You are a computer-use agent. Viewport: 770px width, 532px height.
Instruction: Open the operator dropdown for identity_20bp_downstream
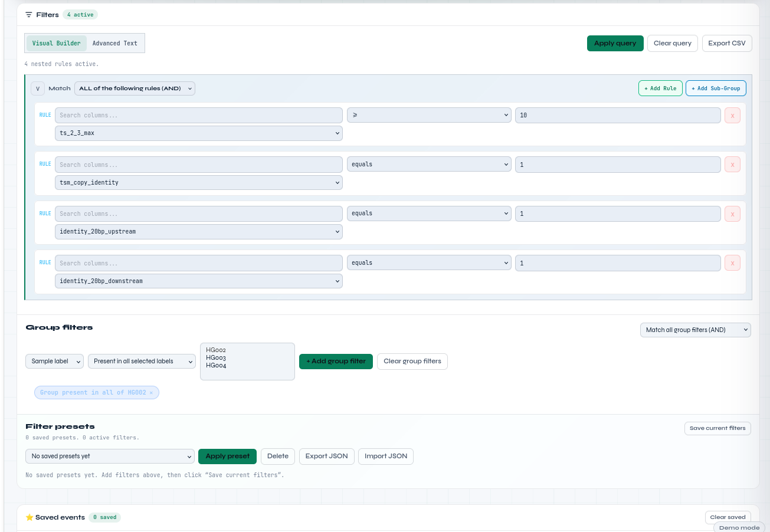(x=429, y=262)
